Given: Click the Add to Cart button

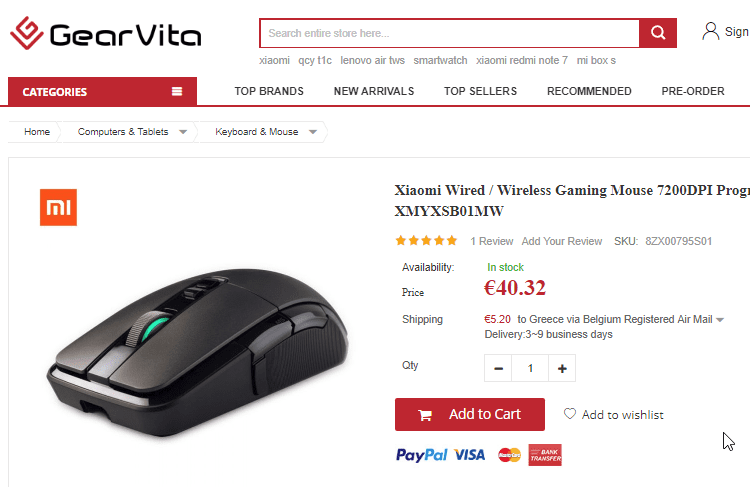Looking at the screenshot, I should tap(470, 414).
